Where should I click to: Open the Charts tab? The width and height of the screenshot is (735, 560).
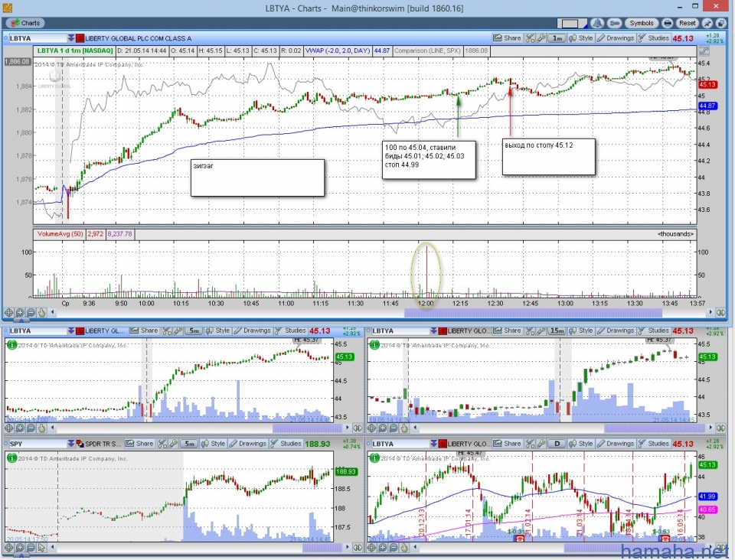(x=26, y=22)
